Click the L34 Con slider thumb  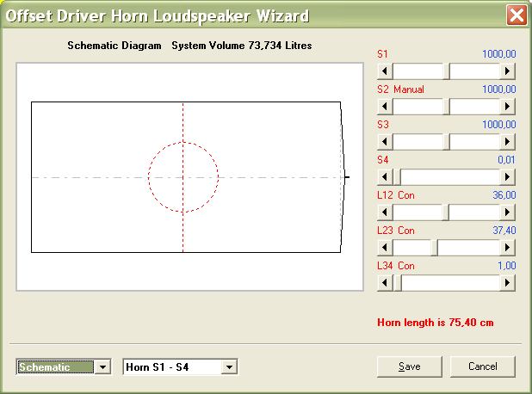tap(398, 283)
